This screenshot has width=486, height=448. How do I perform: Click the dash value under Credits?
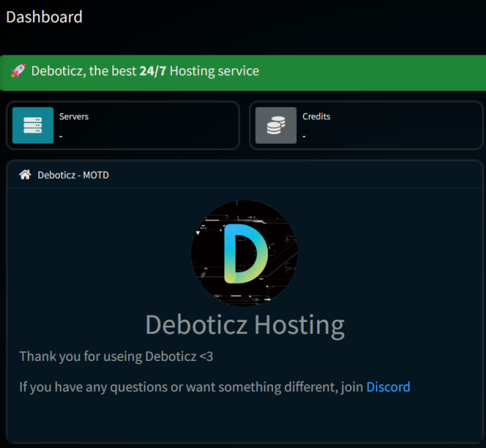pos(304,136)
